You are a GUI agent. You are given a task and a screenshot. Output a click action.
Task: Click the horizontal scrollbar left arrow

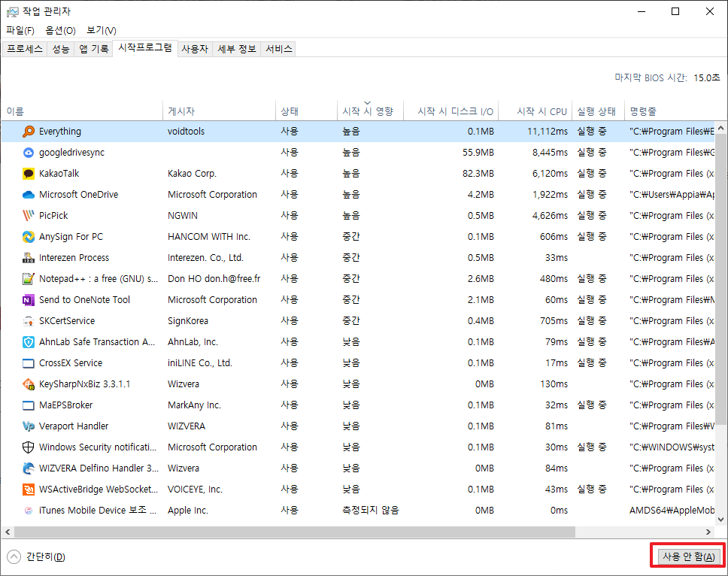8,532
